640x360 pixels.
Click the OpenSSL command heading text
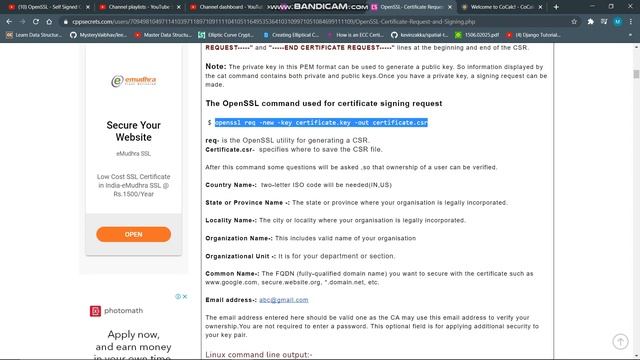coord(324,103)
